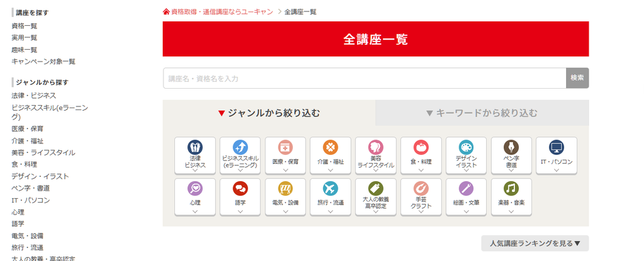Select 旅行・流通 in sidebar genre list
The height and width of the screenshot is (261, 644).
point(28,248)
